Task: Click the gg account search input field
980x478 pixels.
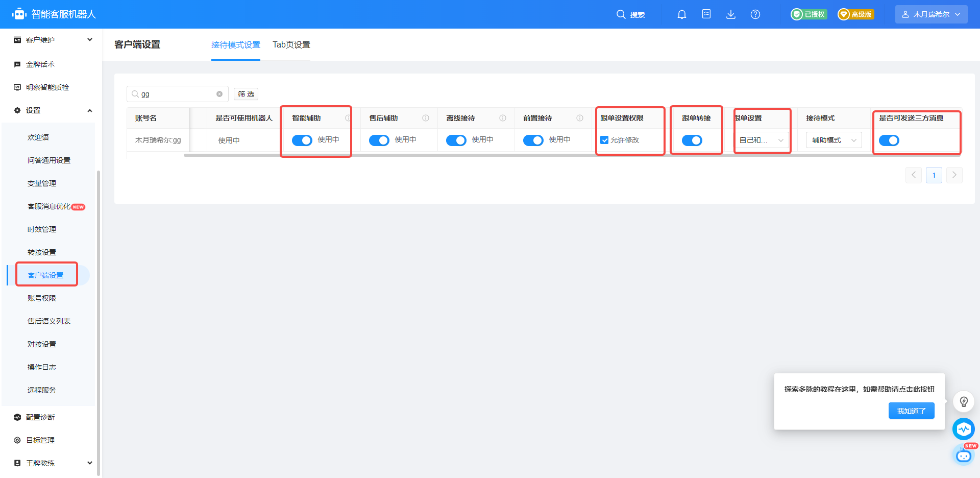Action: point(177,94)
